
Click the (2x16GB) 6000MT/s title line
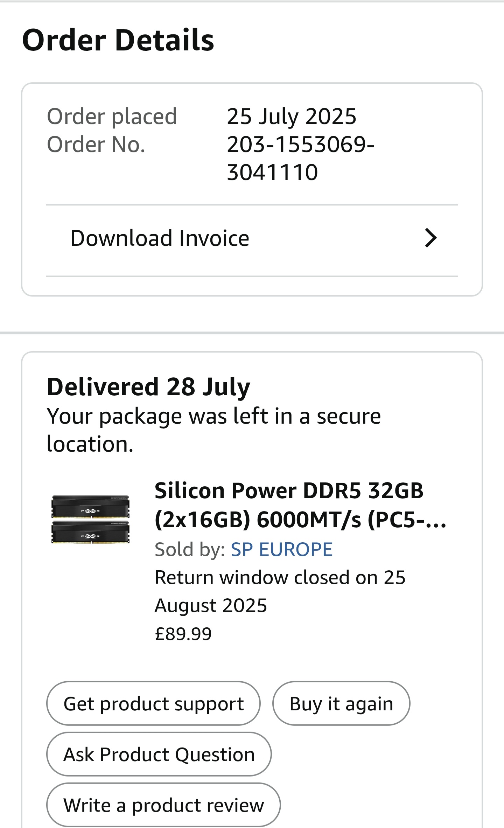300,519
